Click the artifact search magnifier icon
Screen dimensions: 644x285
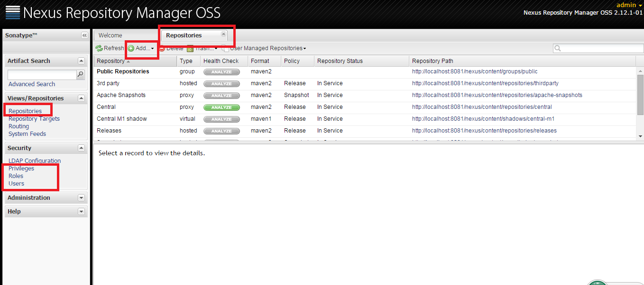81,74
